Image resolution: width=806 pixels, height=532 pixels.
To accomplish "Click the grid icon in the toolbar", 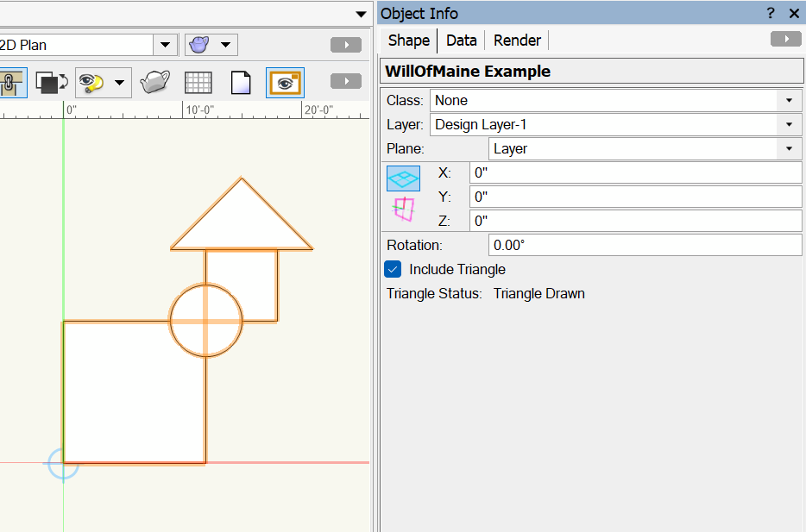I will [x=198, y=83].
